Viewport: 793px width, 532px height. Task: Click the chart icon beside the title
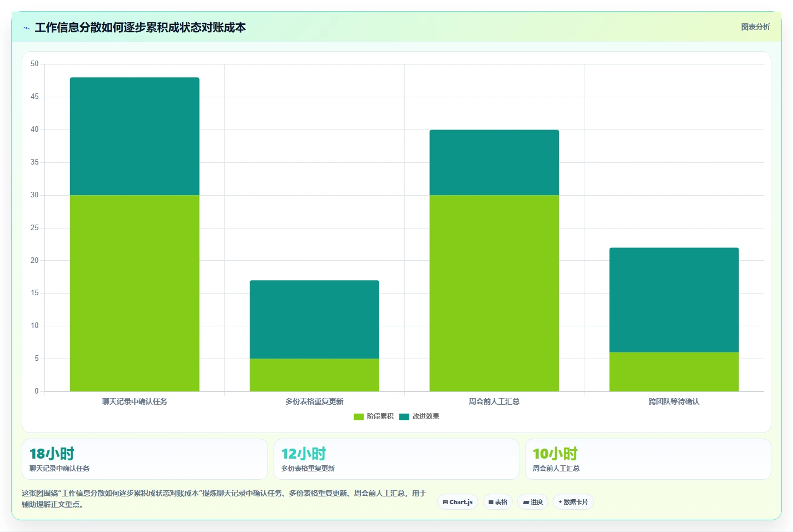26,28
